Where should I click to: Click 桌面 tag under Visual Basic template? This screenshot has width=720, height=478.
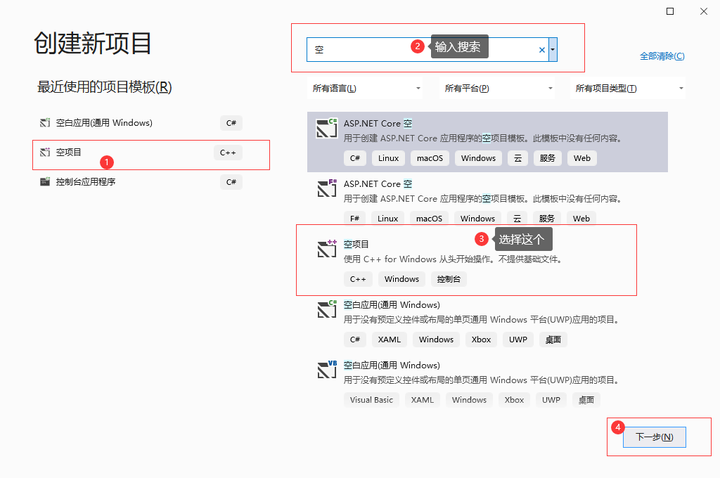(x=586, y=399)
